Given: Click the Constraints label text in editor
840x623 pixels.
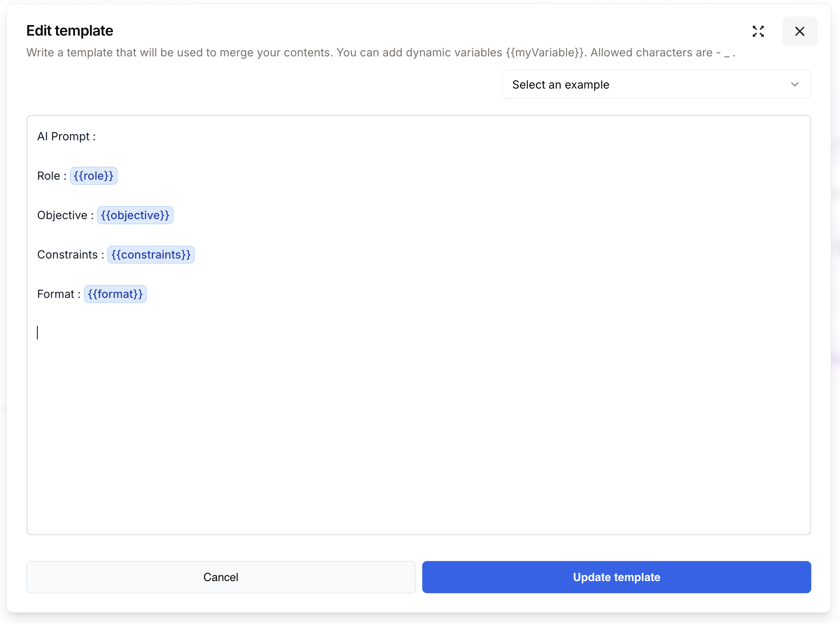Looking at the screenshot, I should tap(67, 255).
